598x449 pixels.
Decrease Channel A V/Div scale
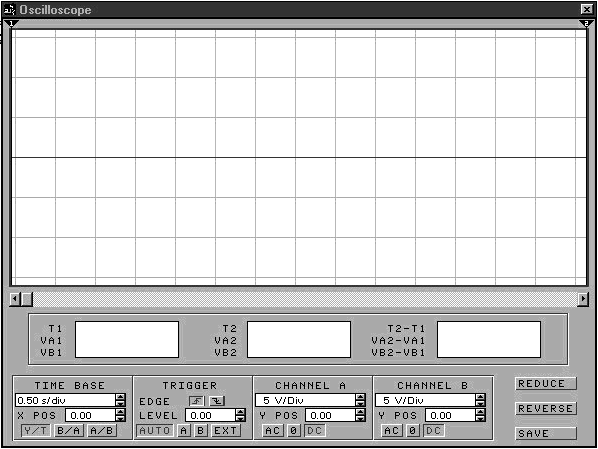point(360,403)
